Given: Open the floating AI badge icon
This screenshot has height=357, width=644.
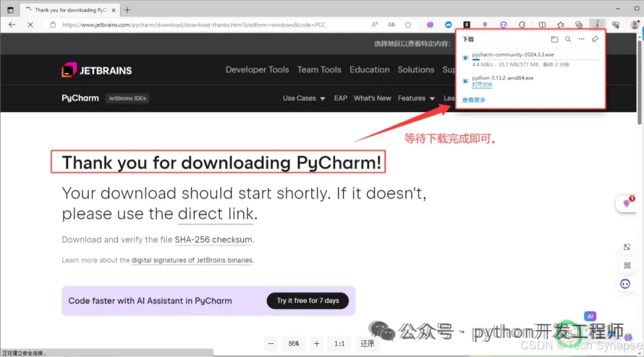Looking at the screenshot, I should click(590, 316).
